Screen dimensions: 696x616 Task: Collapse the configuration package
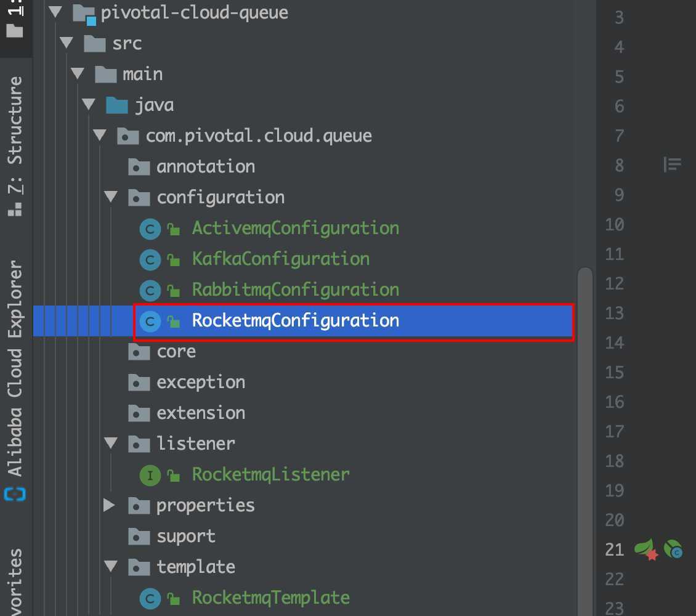click(111, 198)
